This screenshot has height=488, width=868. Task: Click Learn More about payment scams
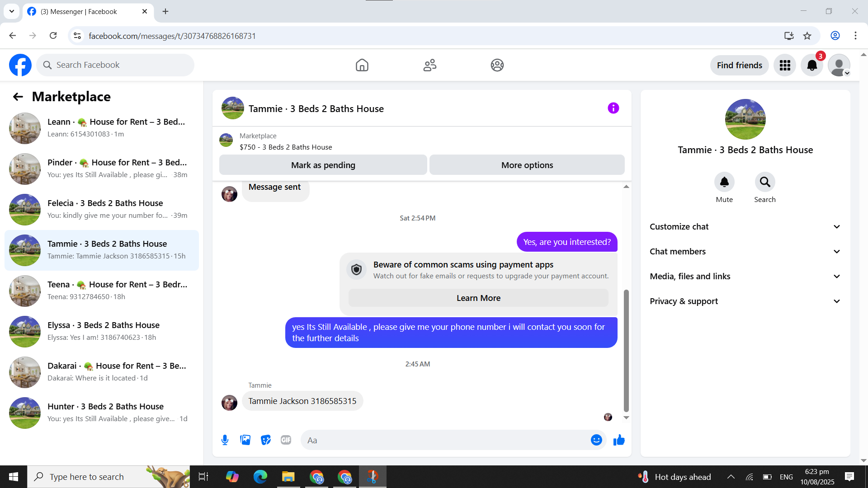(x=478, y=298)
